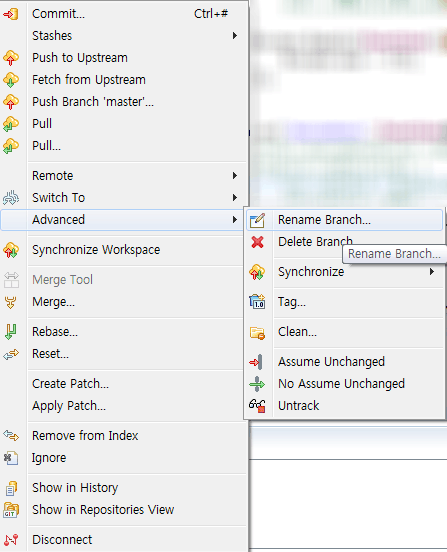Screen dimensions: 447x552
Task: Click the Merge Tool icon
Action: [x=11, y=280]
